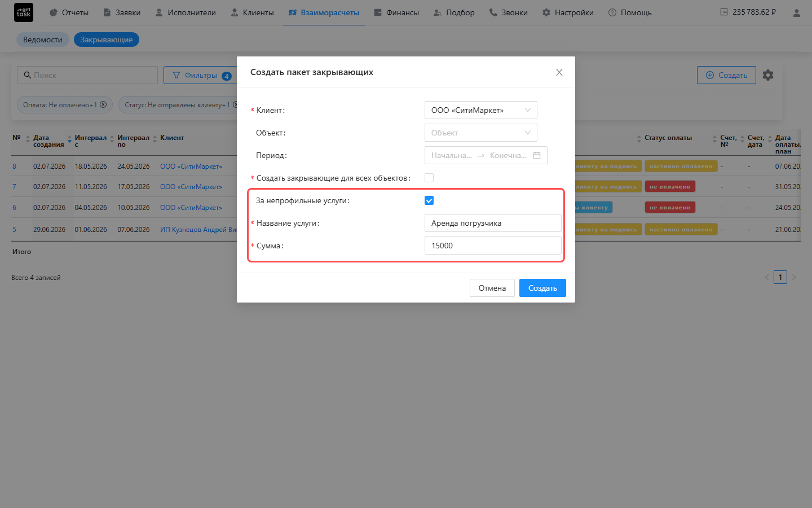Viewport: 812px width, 508px height.
Task: Expand the Клиент dropdown
Action: click(x=480, y=110)
